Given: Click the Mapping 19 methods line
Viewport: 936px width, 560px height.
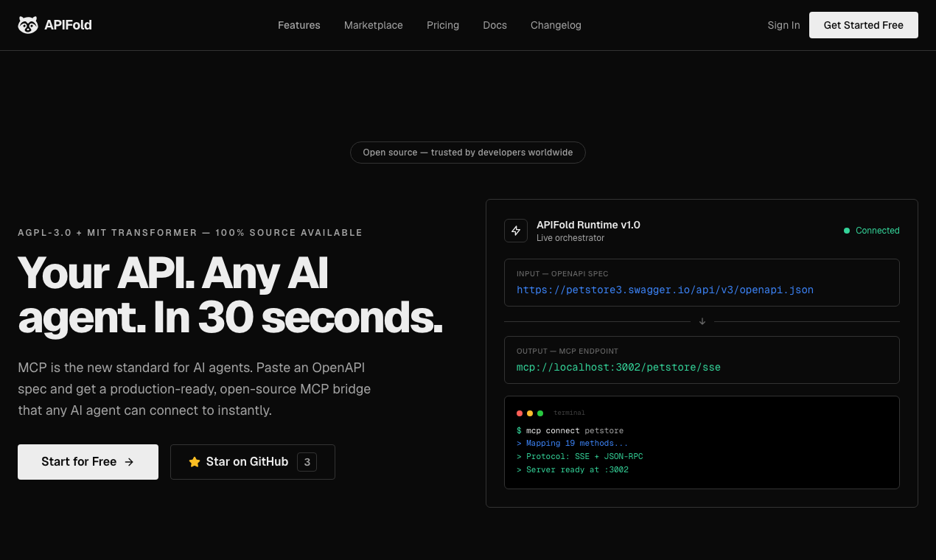Looking at the screenshot, I should pos(573,444).
